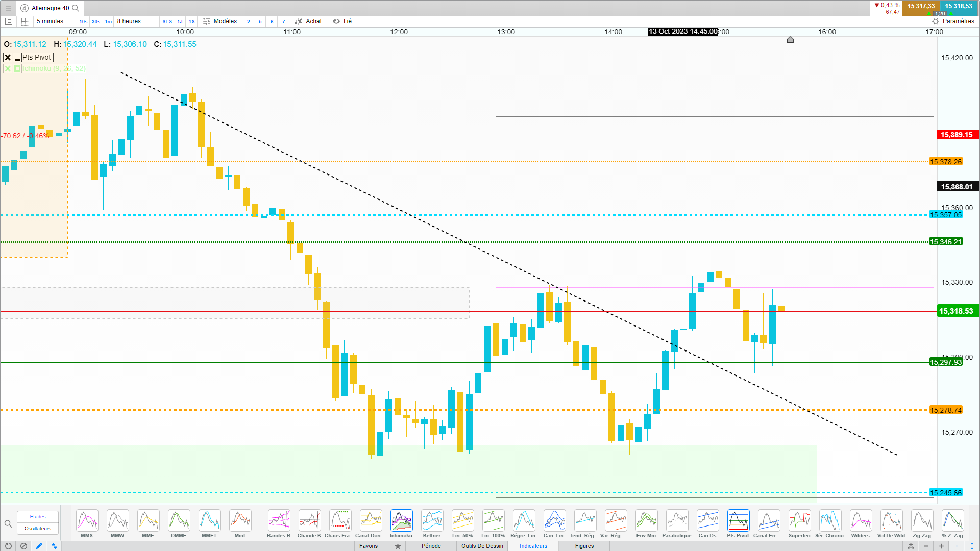Switch to the Figures tab
This screenshot has height=551, width=980.
point(584,546)
